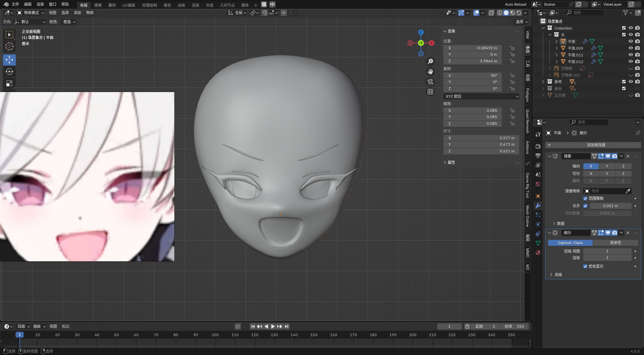Toggle camera view icon in viewport

pyautogui.click(x=430, y=82)
